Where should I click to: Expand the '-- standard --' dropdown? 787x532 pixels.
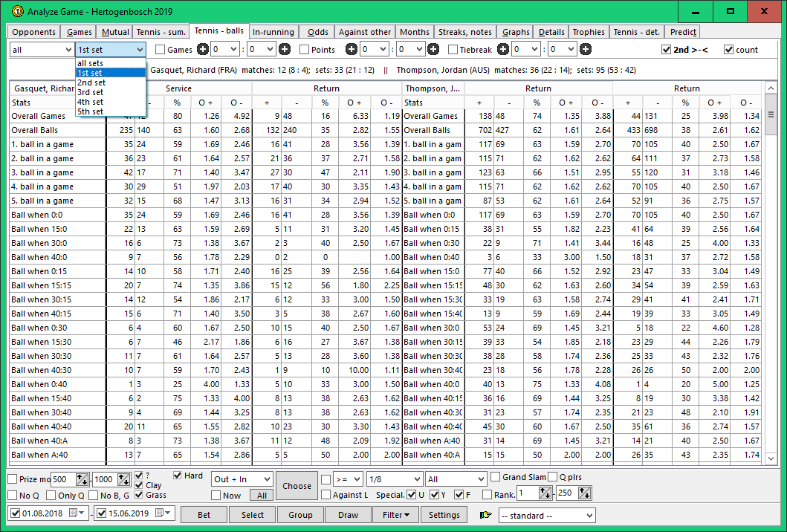pyautogui.click(x=547, y=515)
